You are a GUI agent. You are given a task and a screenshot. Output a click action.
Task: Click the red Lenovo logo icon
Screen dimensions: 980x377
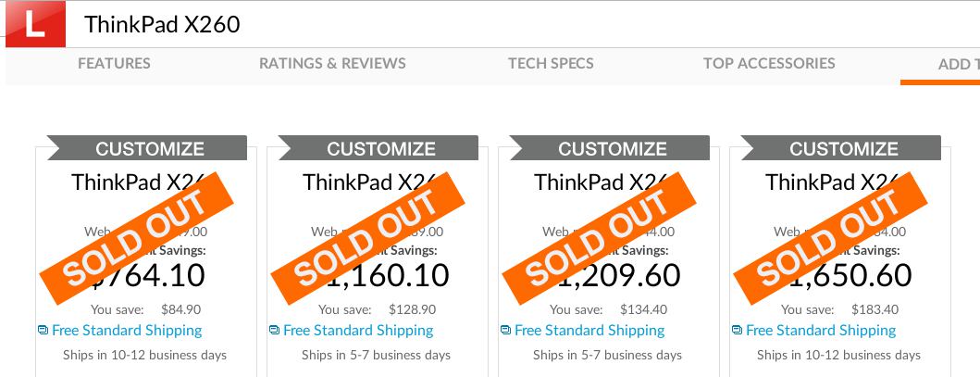(x=35, y=24)
